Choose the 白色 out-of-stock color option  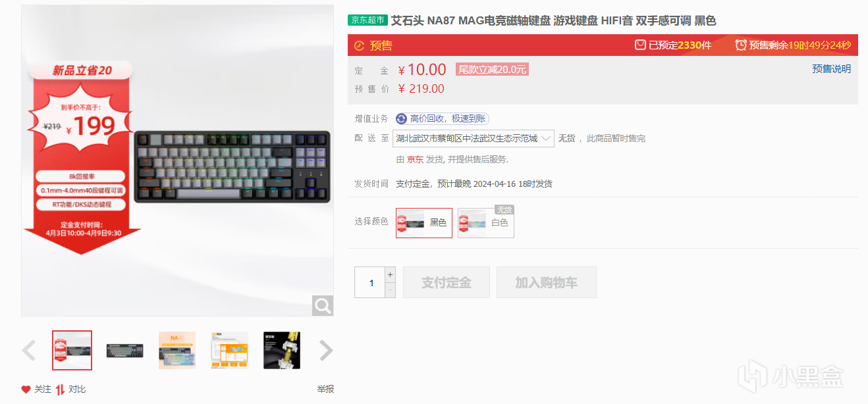(486, 222)
